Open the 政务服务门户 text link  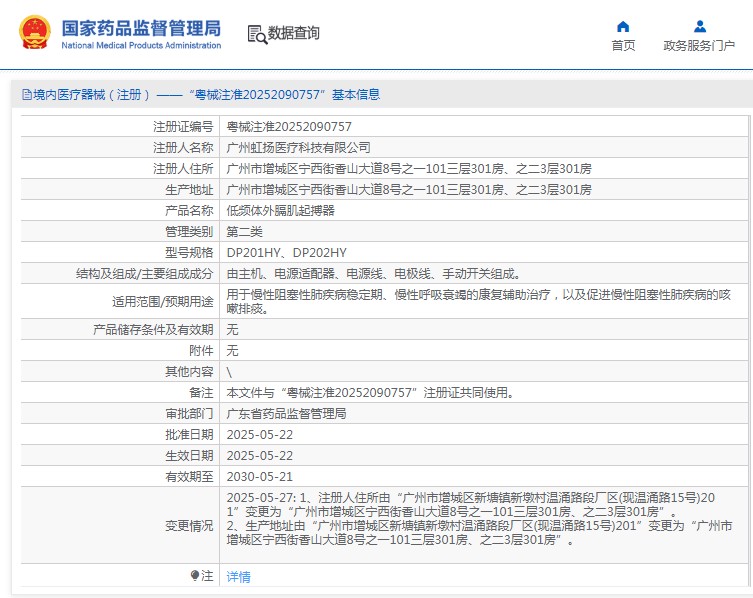(x=699, y=46)
